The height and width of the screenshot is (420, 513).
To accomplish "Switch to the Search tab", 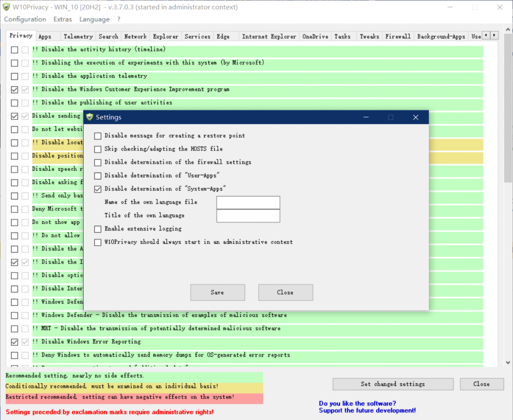I will point(108,37).
